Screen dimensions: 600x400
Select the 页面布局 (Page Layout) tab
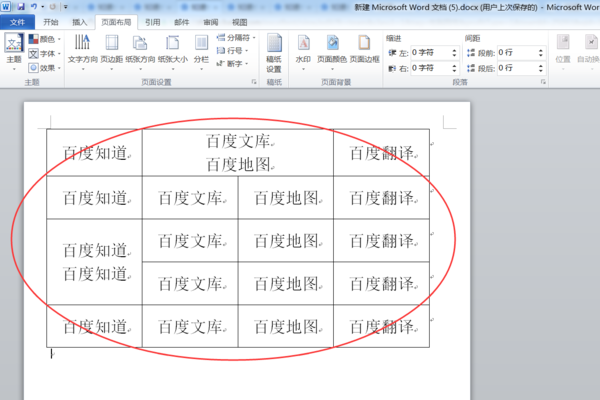pyautogui.click(x=116, y=22)
